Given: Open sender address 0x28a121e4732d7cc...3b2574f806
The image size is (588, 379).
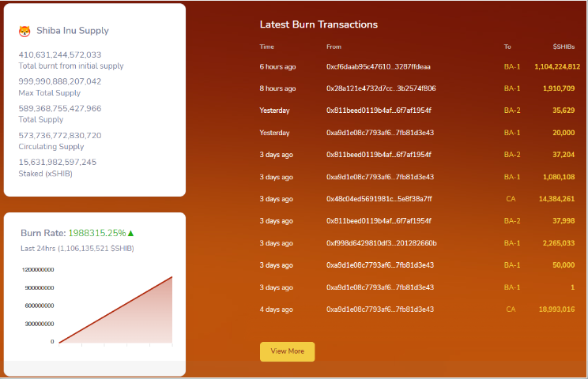Looking at the screenshot, I should tap(381, 88).
